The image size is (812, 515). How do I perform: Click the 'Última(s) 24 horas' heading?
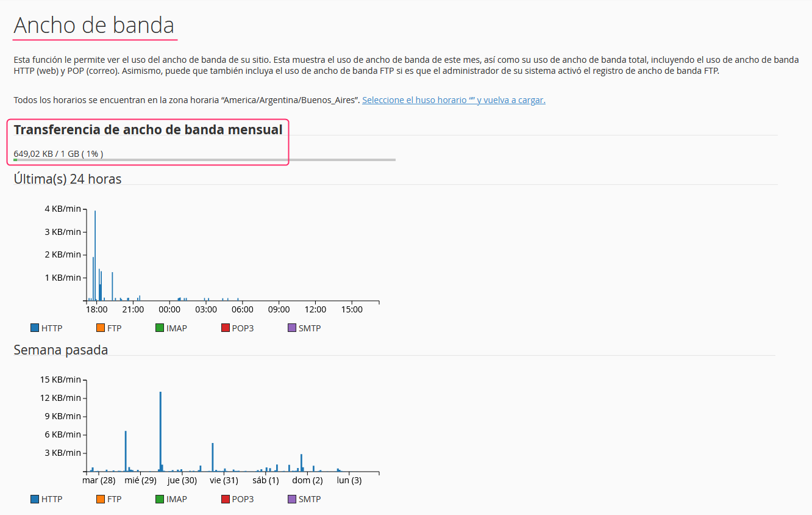(68, 179)
